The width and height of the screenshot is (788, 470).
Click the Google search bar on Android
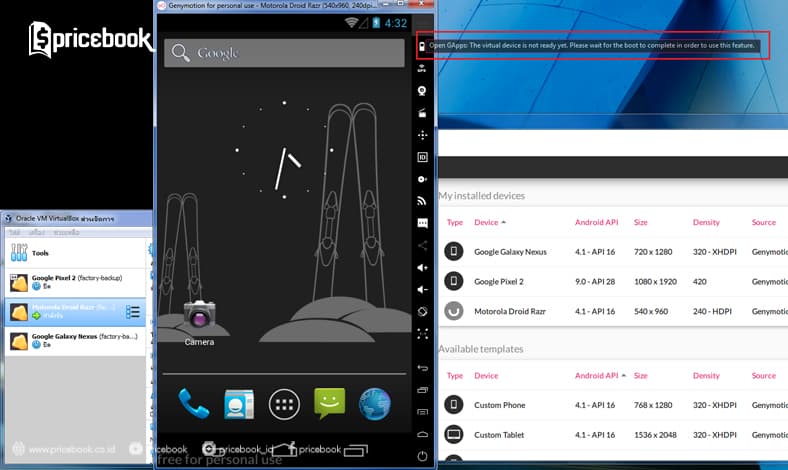(284, 53)
